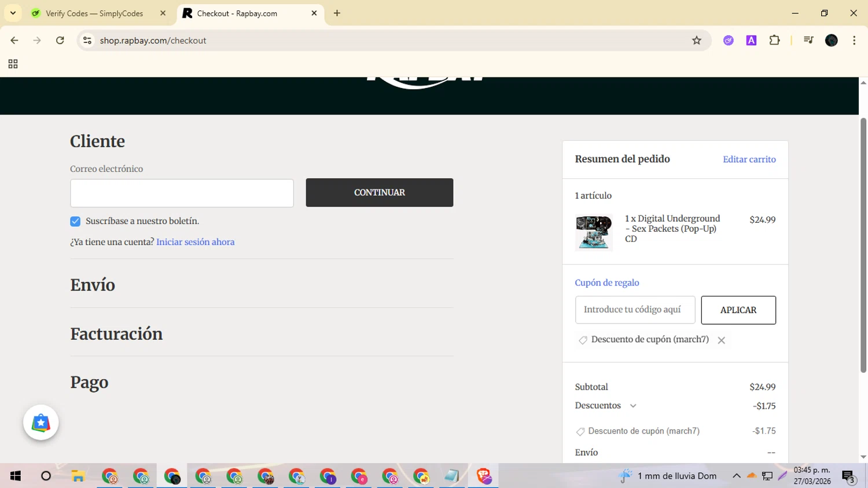Focus the coupon code input field
Screen dimensions: 868x488
point(635,310)
